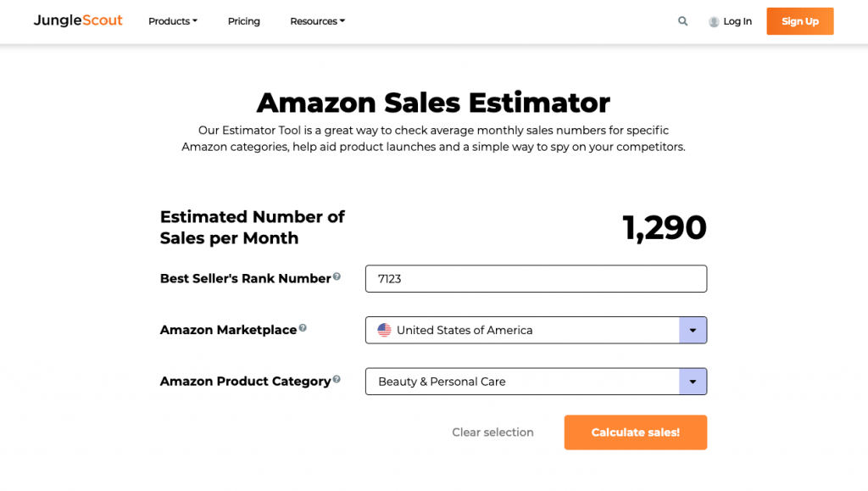The height and width of the screenshot is (491, 868).
Task: Show help tooltip for Amazon Product Category
Action: pos(337,379)
